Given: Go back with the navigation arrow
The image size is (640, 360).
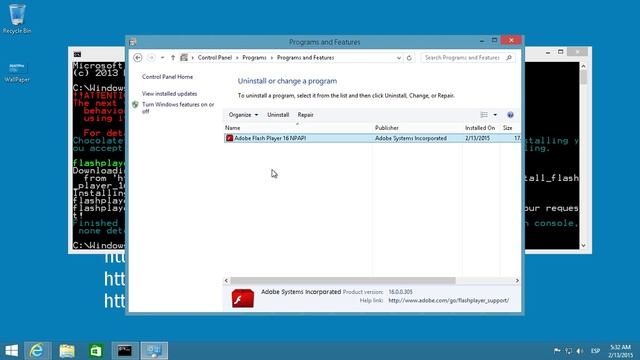Looking at the screenshot, I should (x=138, y=58).
